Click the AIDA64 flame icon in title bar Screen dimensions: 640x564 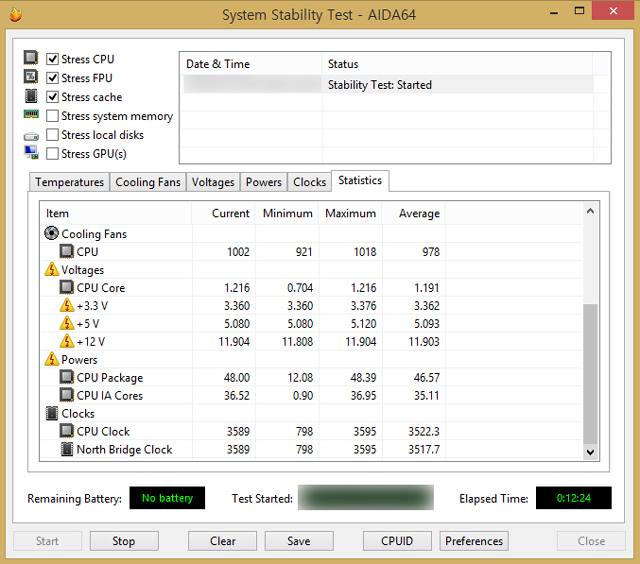click(x=16, y=15)
